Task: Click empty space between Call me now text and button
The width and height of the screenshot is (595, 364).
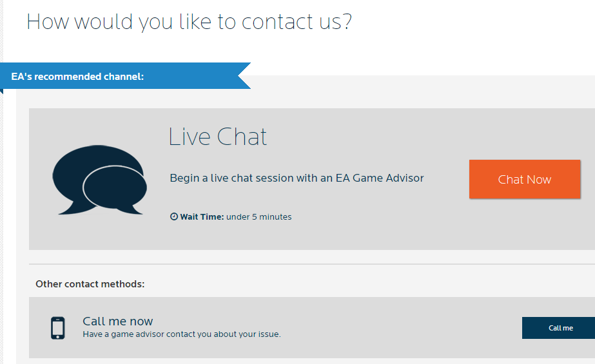Action: (x=400, y=327)
